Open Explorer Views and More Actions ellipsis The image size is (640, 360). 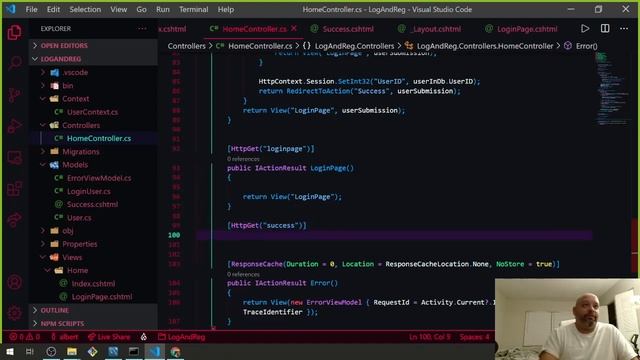coord(142,29)
